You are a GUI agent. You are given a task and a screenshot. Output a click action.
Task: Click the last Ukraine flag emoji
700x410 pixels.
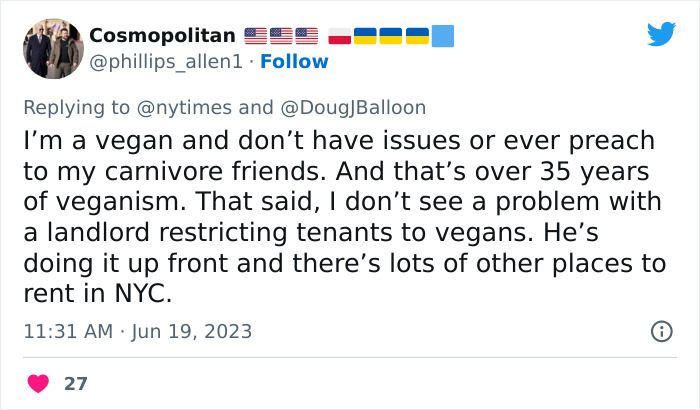(417, 37)
